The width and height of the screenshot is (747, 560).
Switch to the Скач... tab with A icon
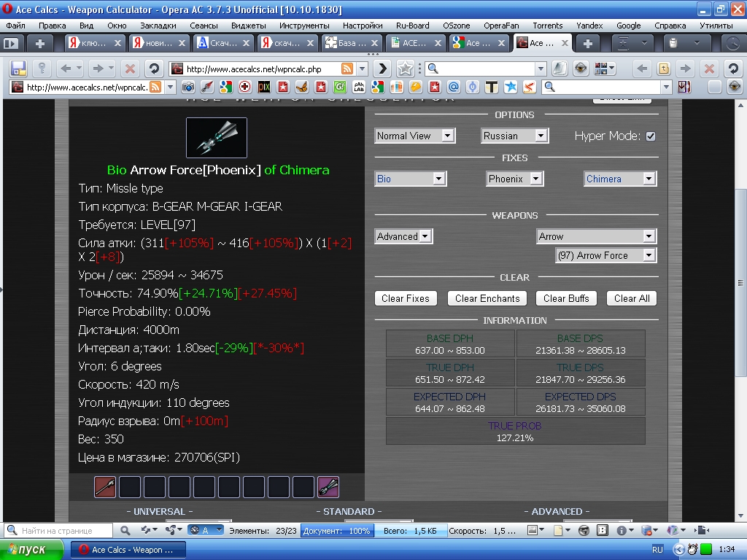click(x=223, y=43)
